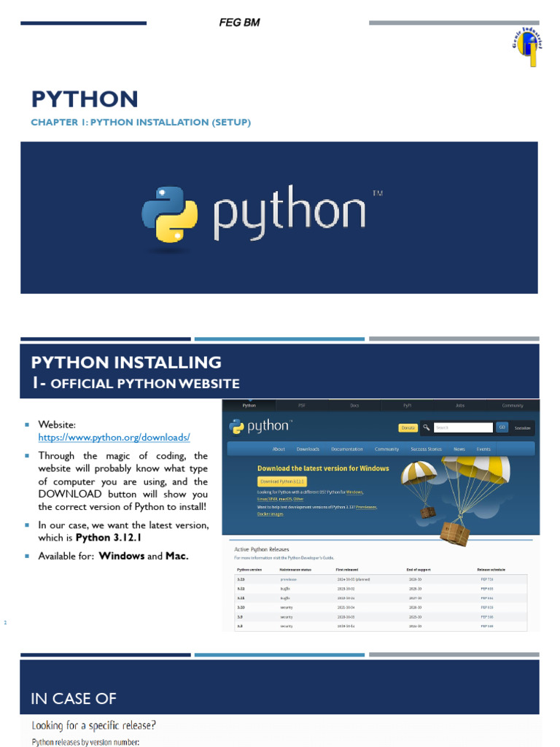Click the 'FEG BM' header text
This screenshot has width=560, height=747.
[x=239, y=23]
